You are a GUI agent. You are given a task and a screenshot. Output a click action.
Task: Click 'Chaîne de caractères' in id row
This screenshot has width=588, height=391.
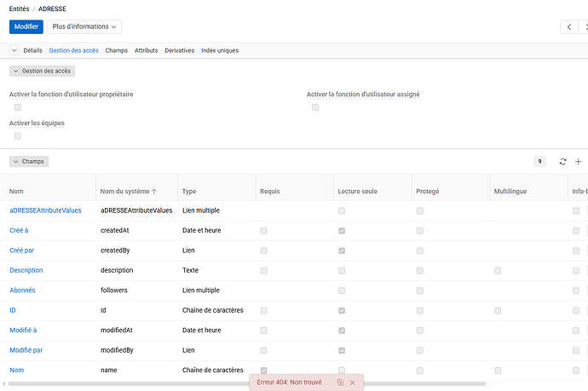point(213,310)
